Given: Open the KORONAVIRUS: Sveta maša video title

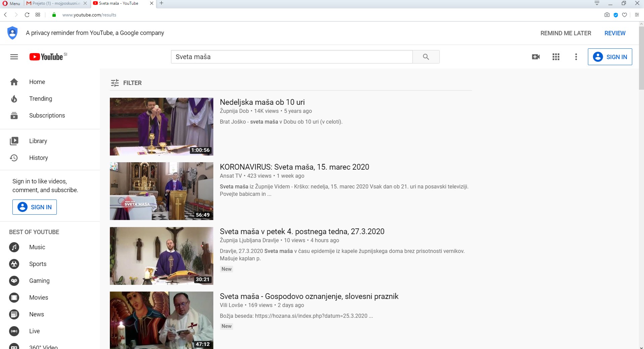Looking at the screenshot, I should (x=294, y=167).
